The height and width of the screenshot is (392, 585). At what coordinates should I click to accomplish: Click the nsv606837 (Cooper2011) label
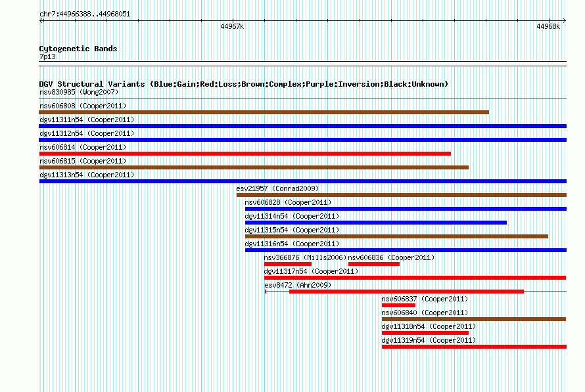pos(425,299)
